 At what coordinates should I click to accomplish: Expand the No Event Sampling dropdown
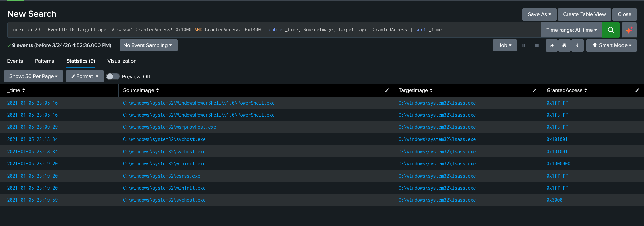coord(148,45)
